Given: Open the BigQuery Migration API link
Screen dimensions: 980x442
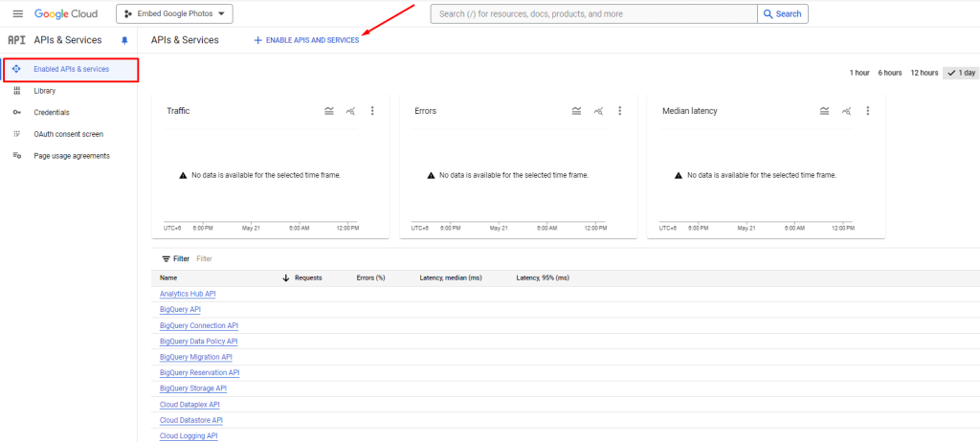Looking at the screenshot, I should [195, 357].
